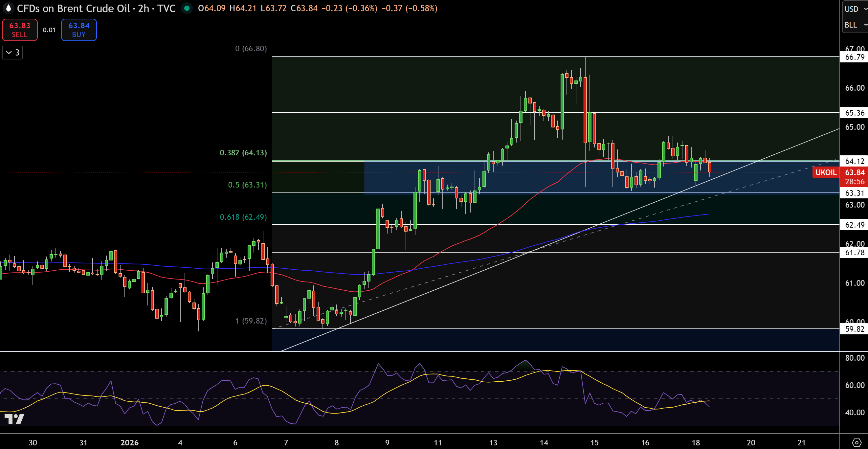Select the 0.382 (64.13) Fibonacci label
Viewport: 868px width, 449px height.
[243, 153]
